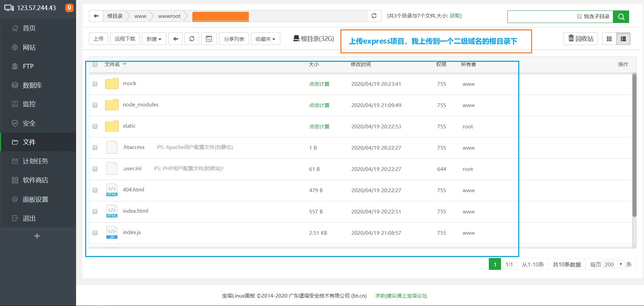Click the index.js file icon
Screen dimensions: 644x306
(x=112, y=232)
